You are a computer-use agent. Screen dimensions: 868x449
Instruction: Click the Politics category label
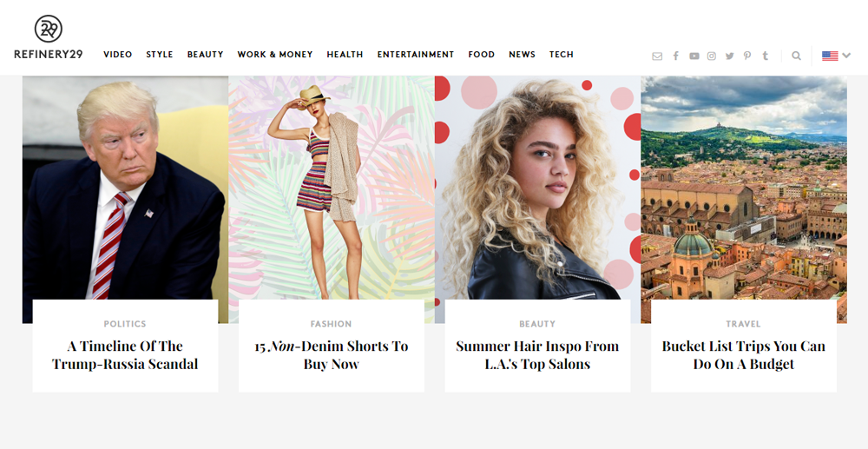click(125, 324)
